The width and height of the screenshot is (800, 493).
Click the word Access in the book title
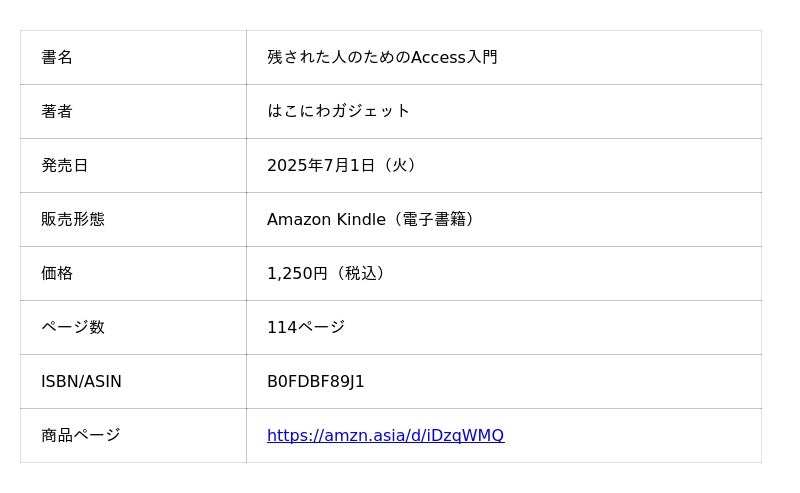click(x=438, y=58)
